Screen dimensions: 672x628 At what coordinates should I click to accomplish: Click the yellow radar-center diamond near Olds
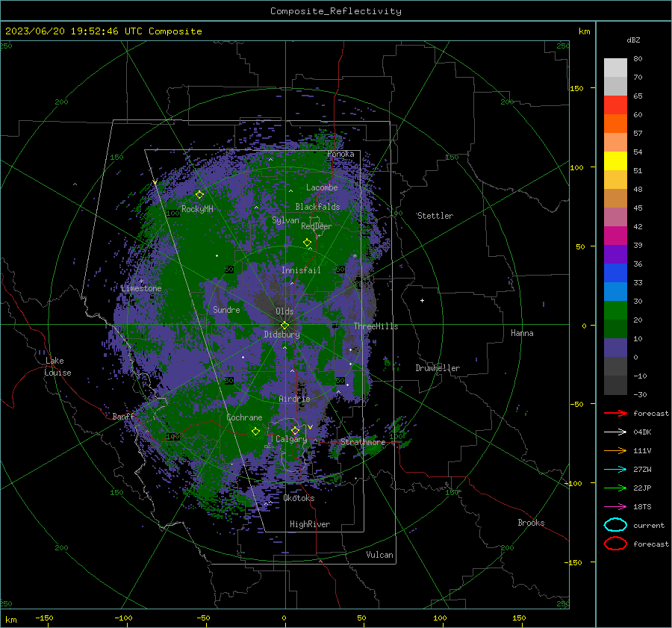(x=284, y=325)
